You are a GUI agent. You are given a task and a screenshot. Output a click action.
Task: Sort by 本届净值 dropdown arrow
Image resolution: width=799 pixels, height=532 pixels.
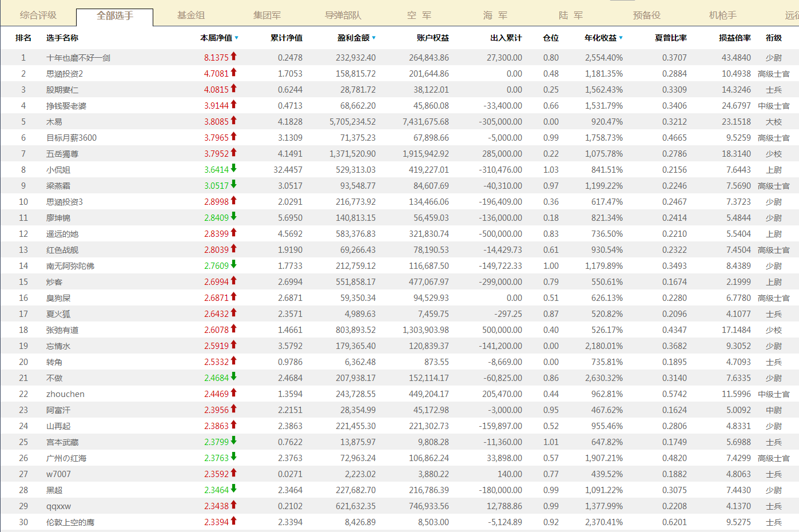click(237, 38)
